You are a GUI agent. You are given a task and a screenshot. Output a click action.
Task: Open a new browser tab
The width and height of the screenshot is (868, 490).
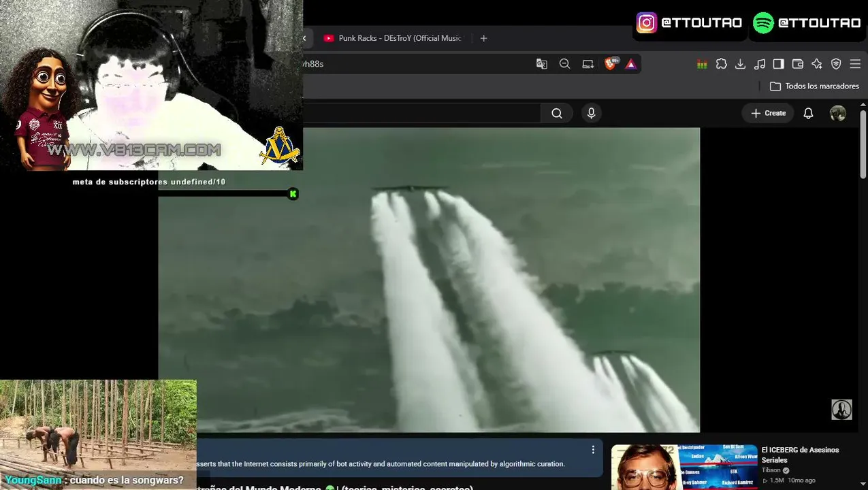483,38
